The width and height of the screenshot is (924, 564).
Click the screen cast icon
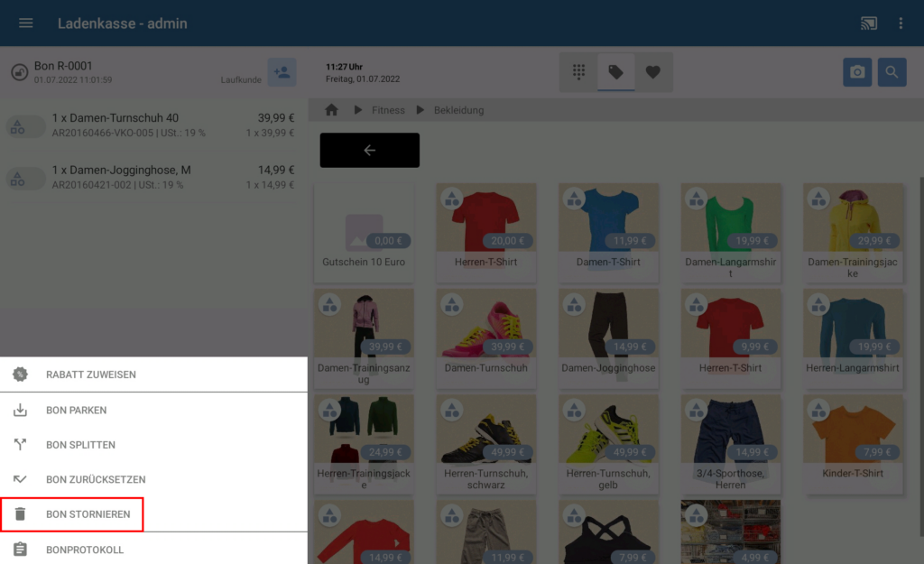point(868,23)
